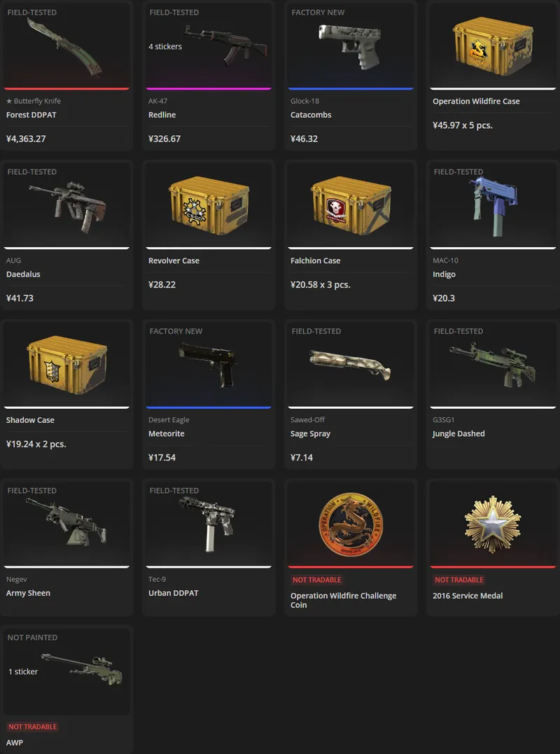Open the Sawed-Off Sage Spray thumbnail
Image resolution: width=560 pixels, height=754 pixels.
351,365
